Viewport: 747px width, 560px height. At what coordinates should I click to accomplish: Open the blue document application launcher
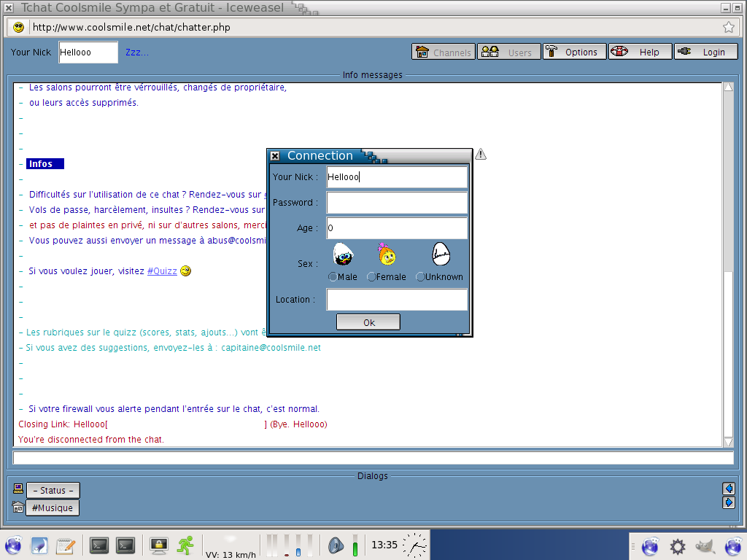click(x=39, y=545)
